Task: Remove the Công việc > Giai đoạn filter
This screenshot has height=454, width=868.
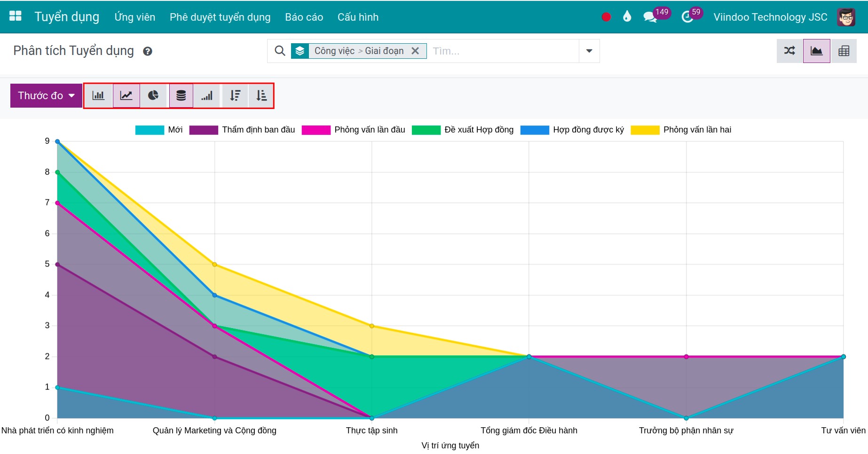Action: (x=415, y=51)
